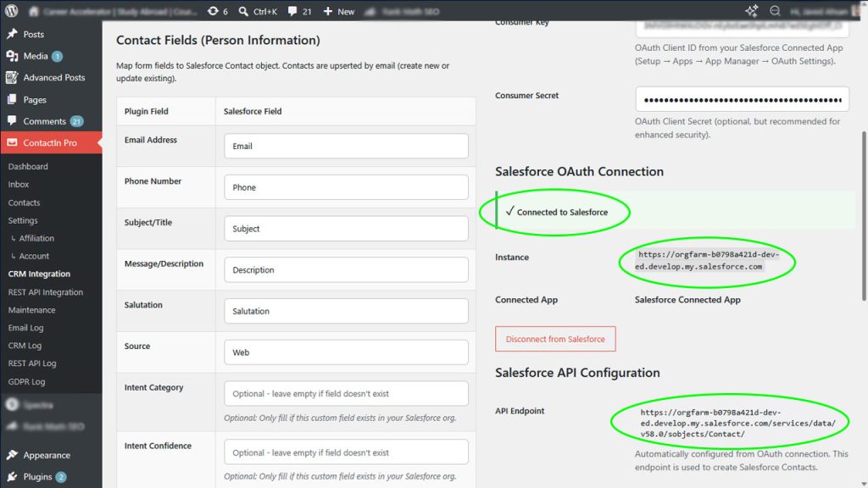
Task: Open GDPR Log
Action: [26, 382]
